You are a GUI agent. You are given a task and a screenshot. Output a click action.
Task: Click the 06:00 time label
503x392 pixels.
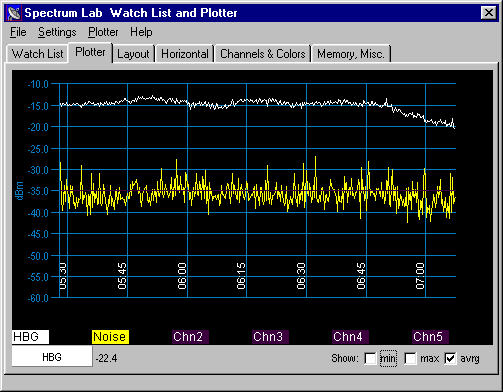coord(182,276)
